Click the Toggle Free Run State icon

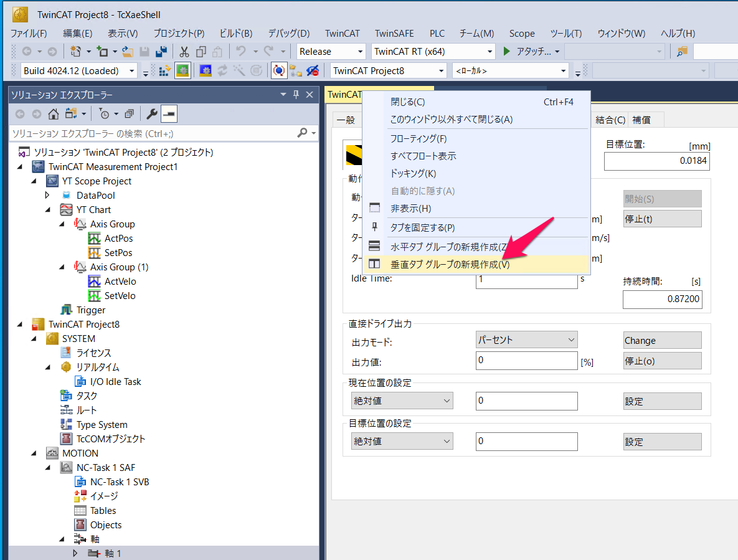pyautogui.click(x=279, y=71)
